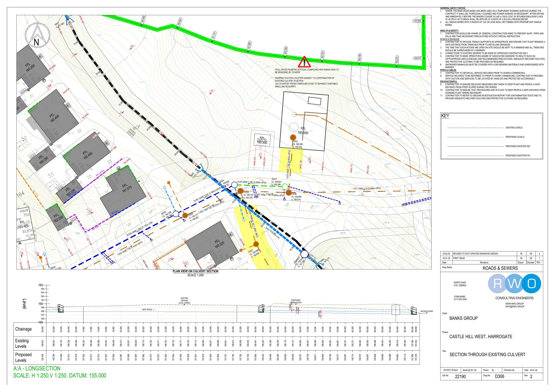Screen dimensions: 555x392
Task: Click the FW31 foul manhole circle
Action: click(293, 138)
